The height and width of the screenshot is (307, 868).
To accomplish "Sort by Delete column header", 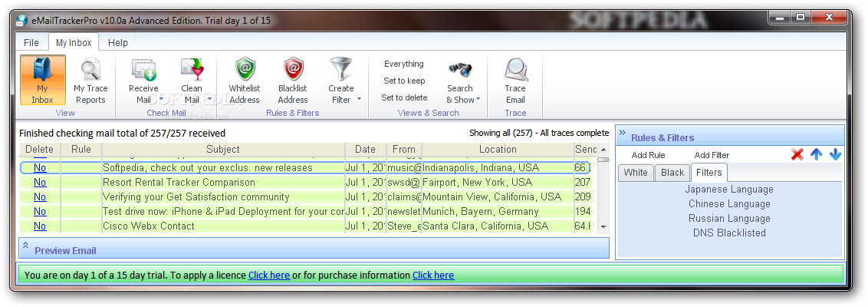I will [40, 149].
